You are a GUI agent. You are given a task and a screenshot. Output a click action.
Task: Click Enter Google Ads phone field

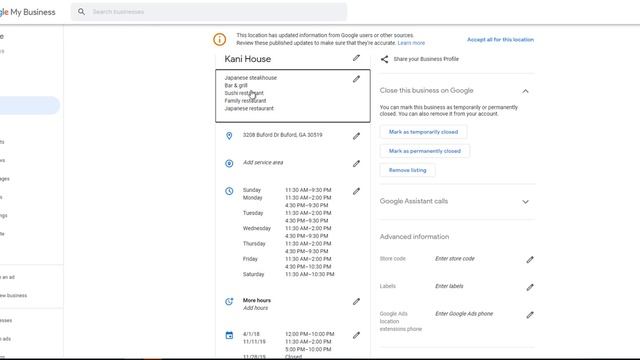tap(464, 314)
